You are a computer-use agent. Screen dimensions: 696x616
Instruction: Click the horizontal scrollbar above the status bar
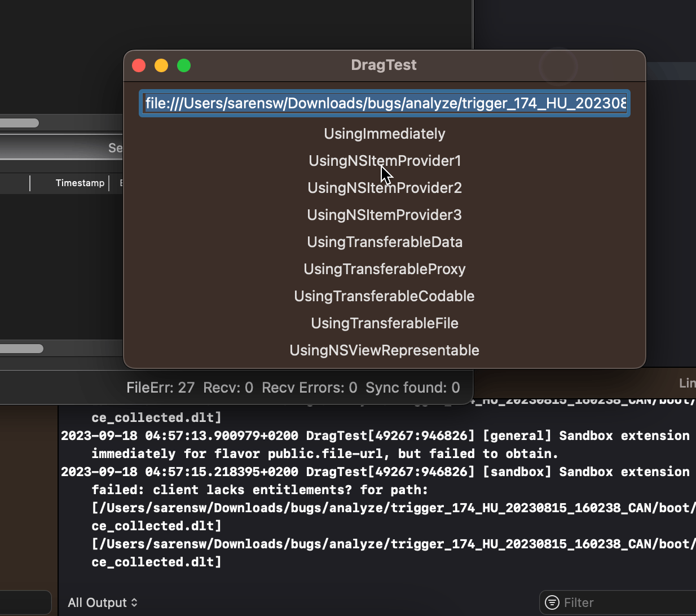click(x=21, y=349)
